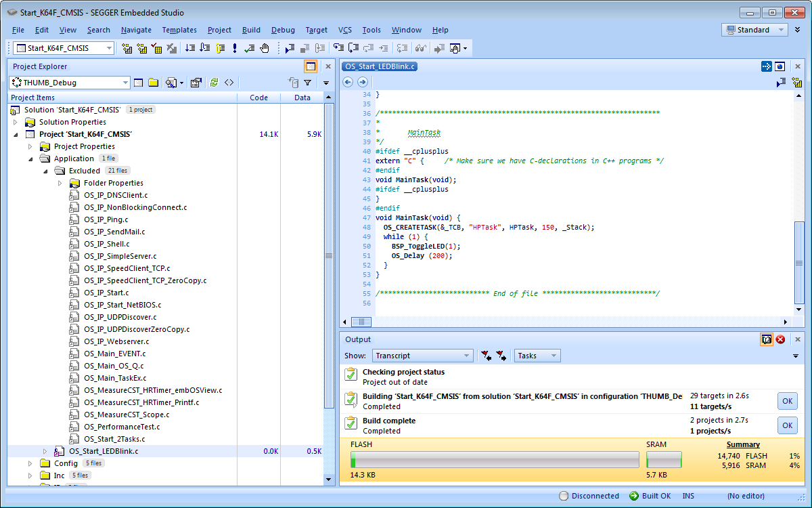Open the Standard layout dropdown

pos(754,30)
